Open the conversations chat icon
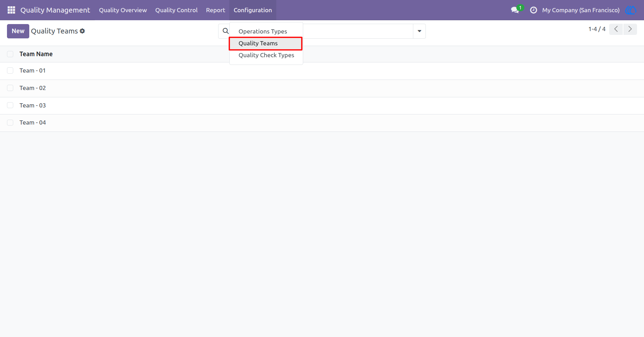Image resolution: width=644 pixels, height=337 pixels. pos(515,10)
